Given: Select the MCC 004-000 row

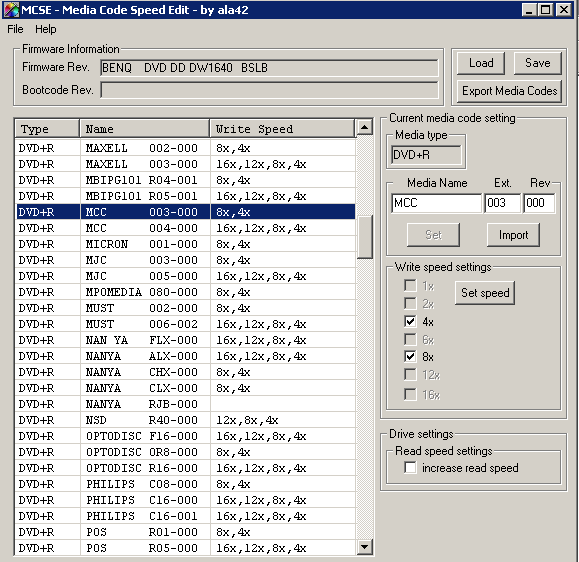Looking at the screenshot, I should tap(185, 228).
